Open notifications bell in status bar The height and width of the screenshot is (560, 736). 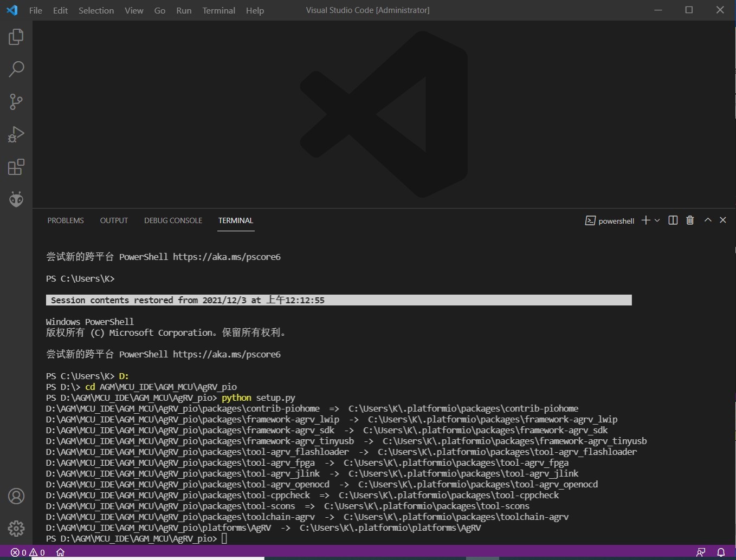pyautogui.click(x=721, y=552)
